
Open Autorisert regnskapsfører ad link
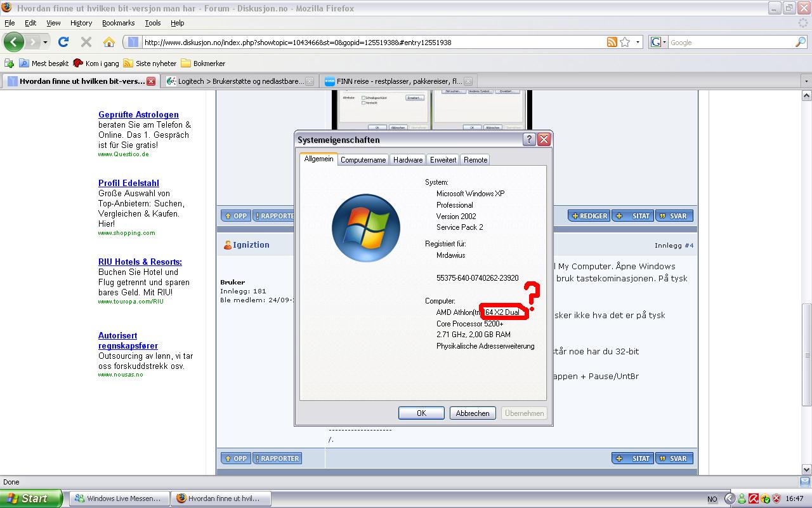click(x=128, y=340)
